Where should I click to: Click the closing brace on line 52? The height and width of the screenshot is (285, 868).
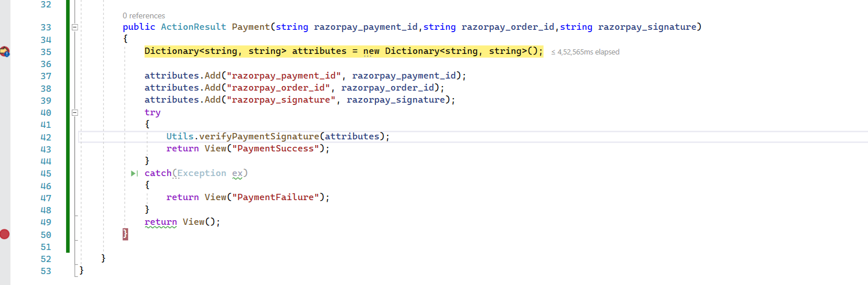[103, 258]
